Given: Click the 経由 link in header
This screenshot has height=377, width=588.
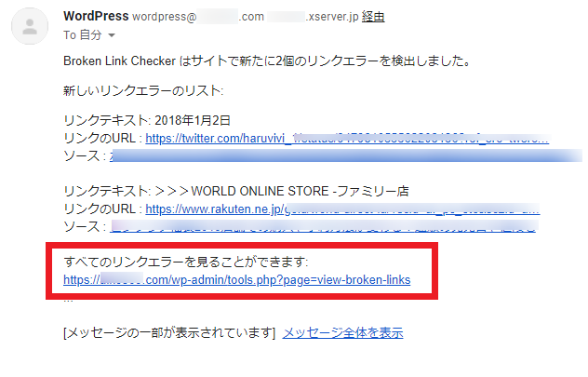Looking at the screenshot, I should [x=373, y=17].
